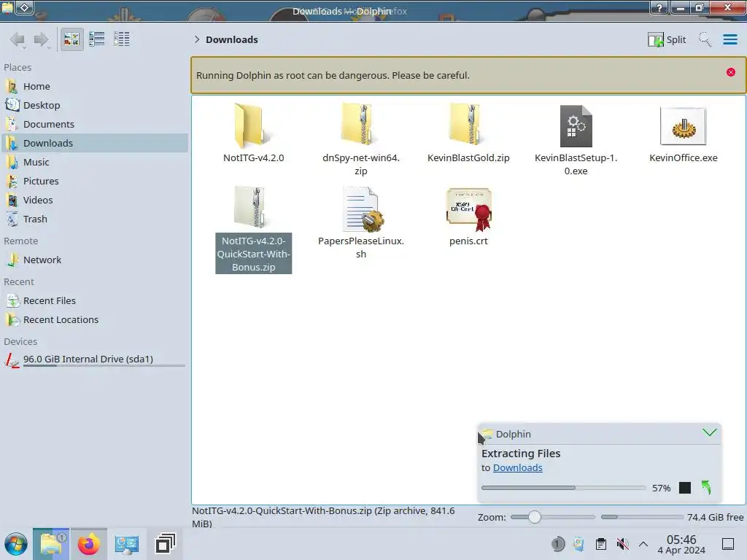Viewport: 747px width, 560px height.
Task: Switch to Icons view mode
Action: point(71,39)
